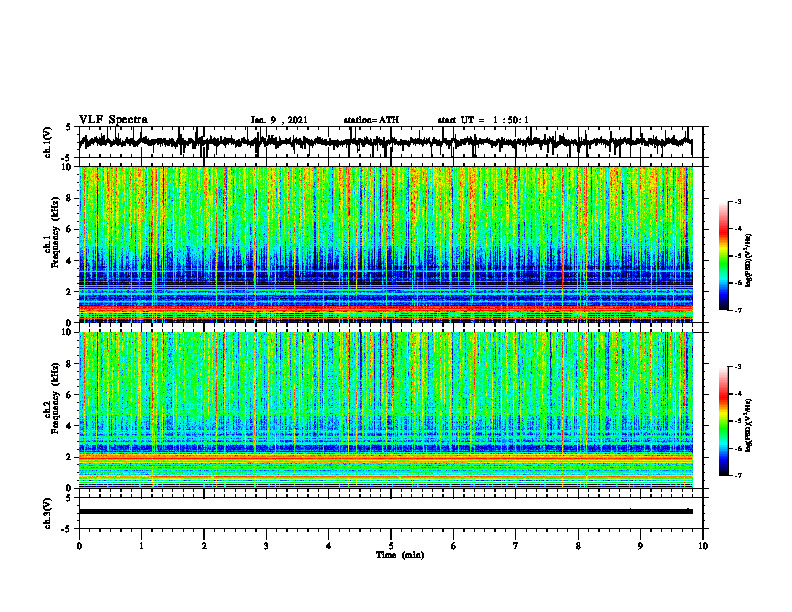Click the "Time (min)" axis title
792x612 pixels.
point(400,555)
